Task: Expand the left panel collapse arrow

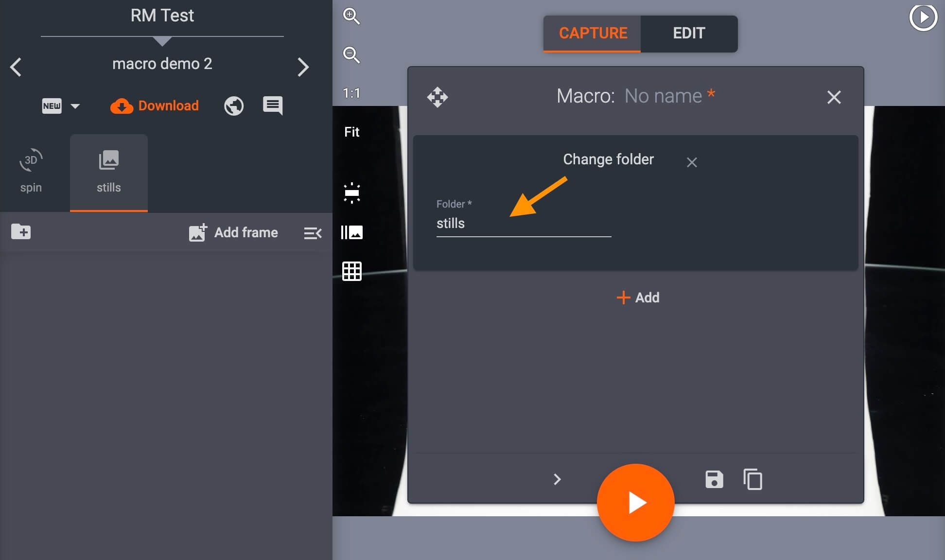Action: click(x=312, y=233)
